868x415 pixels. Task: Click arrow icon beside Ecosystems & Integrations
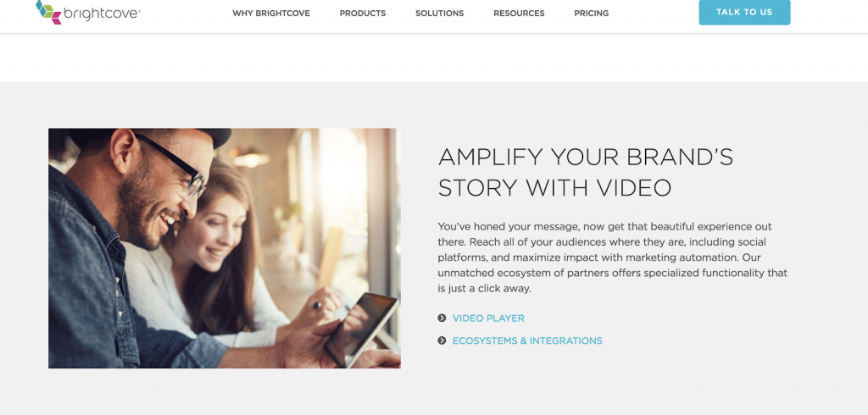pos(442,340)
